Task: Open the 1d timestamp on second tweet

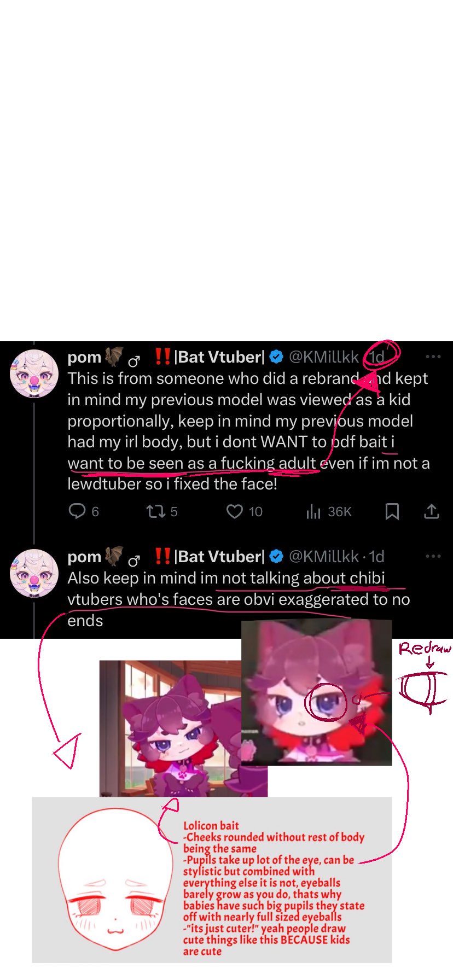Action: point(376,557)
